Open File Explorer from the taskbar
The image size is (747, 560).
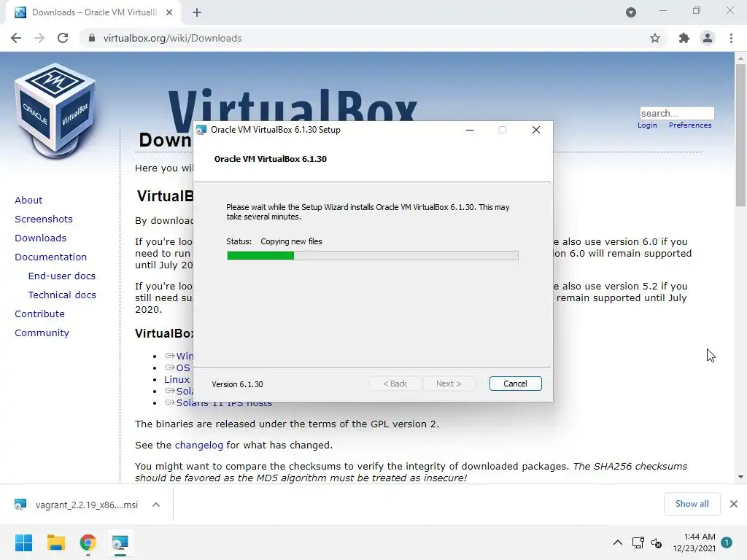(55, 542)
